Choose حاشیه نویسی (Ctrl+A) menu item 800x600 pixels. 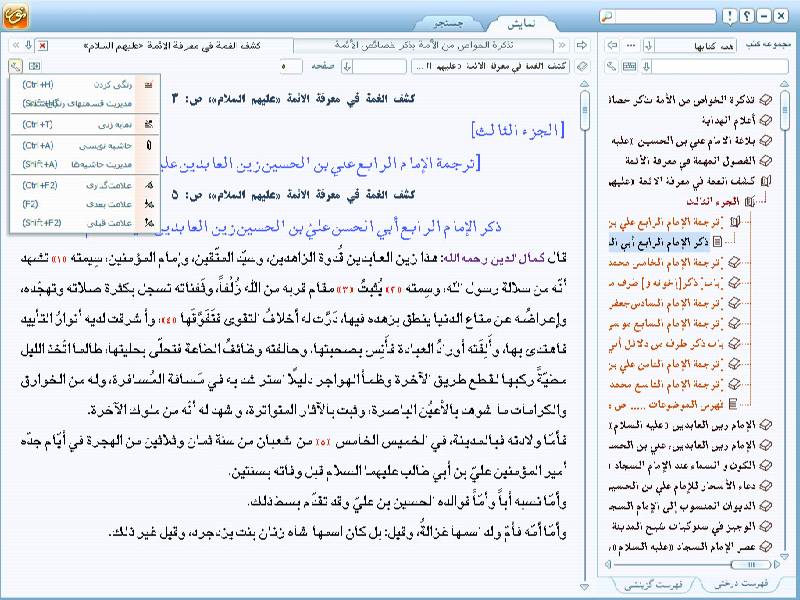[85, 145]
